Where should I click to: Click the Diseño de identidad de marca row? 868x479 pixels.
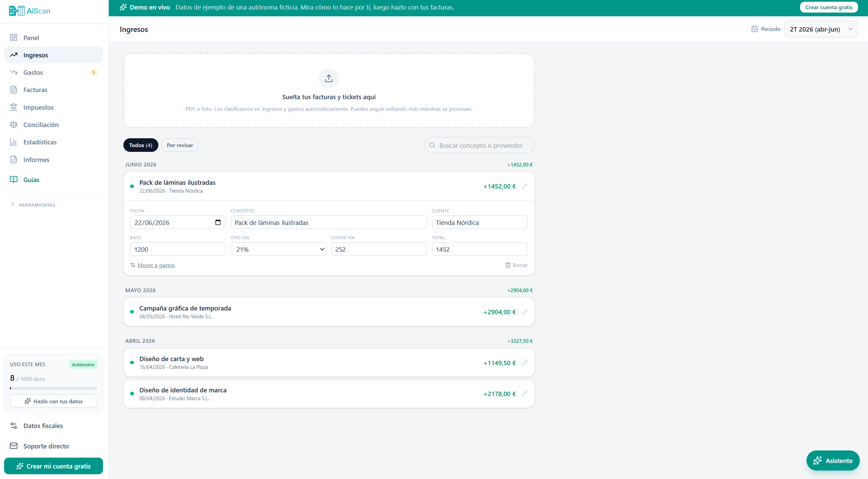coord(329,393)
